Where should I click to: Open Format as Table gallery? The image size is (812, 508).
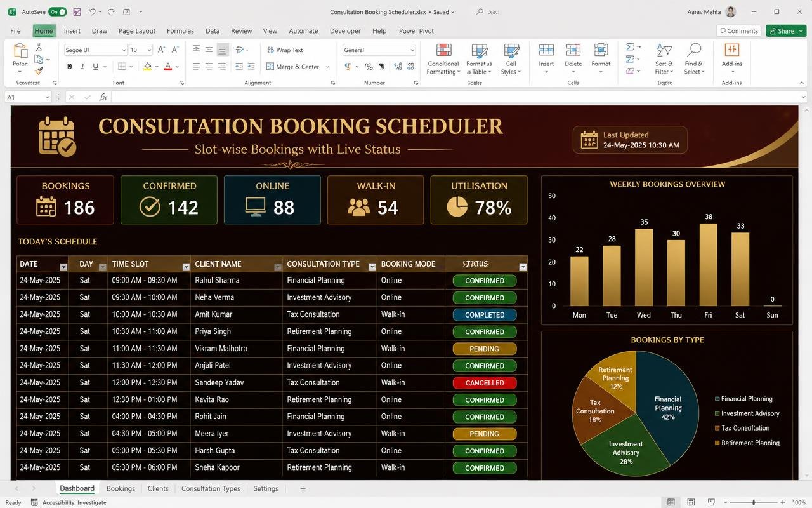click(479, 59)
